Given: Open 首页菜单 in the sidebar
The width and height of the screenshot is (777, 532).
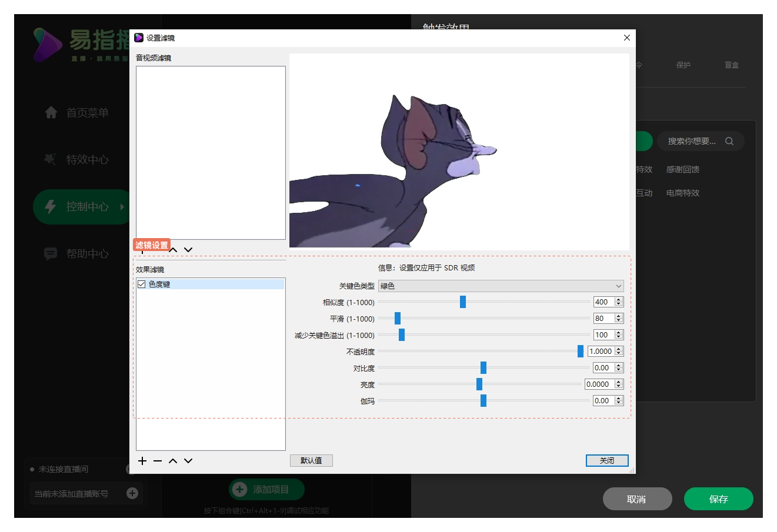Looking at the screenshot, I should coord(88,112).
